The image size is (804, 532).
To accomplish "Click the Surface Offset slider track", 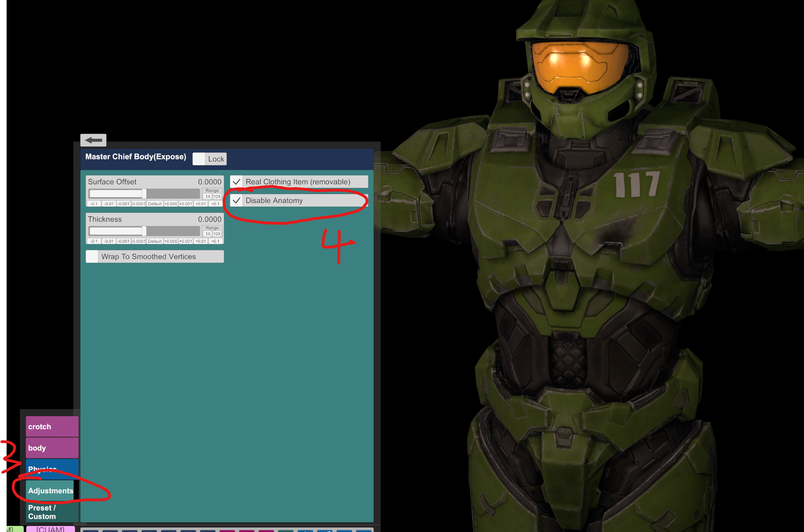I will coord(144,193).
